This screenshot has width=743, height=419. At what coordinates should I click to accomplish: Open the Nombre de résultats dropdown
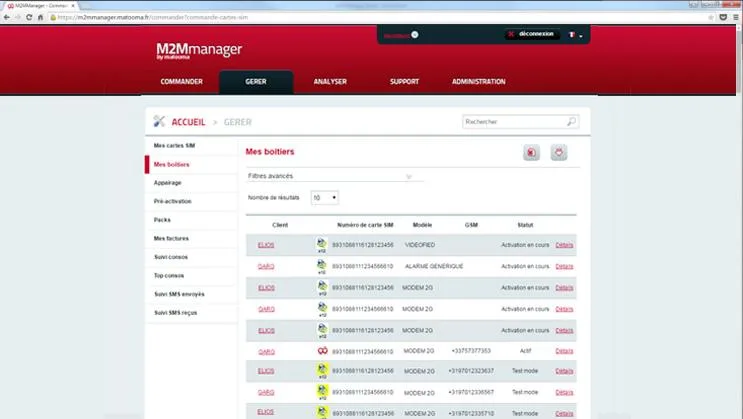click(325, 198)
